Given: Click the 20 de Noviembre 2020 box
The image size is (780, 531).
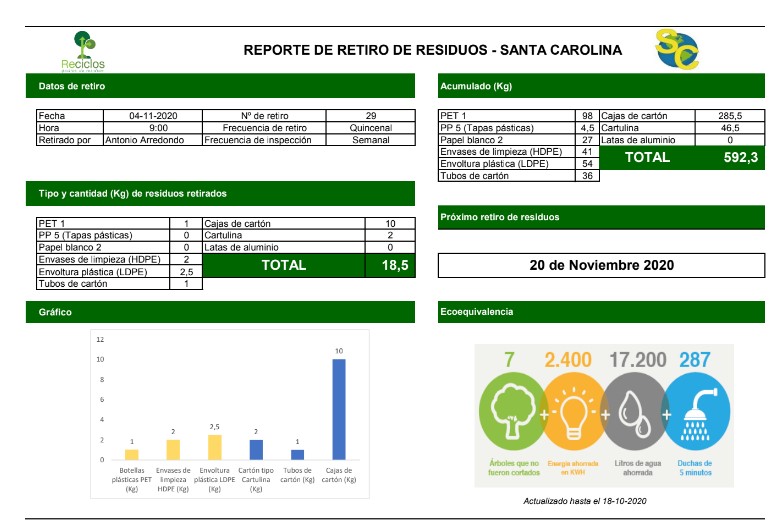Looking at the screenshot, I should (x=604, y=265).
